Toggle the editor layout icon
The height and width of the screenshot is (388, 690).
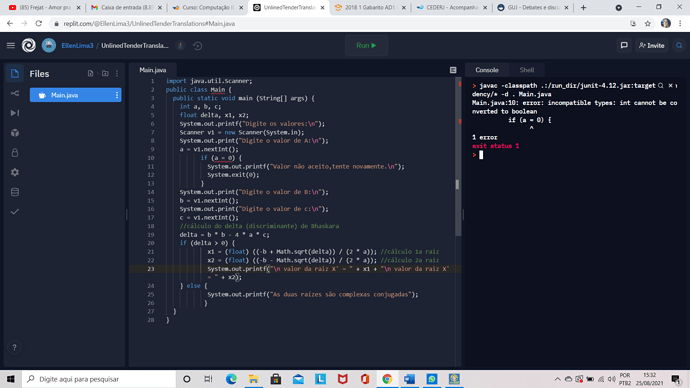click(x=453, y=70)
